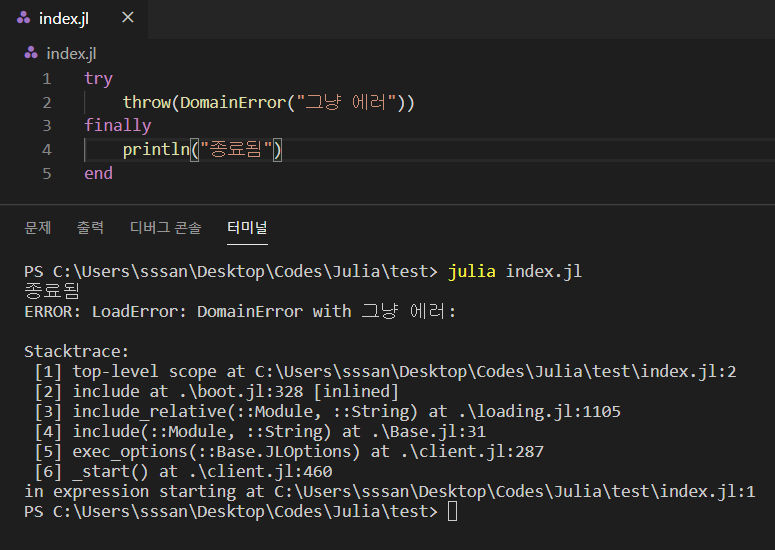This screenshot has height=550, width=775.
Task: Click the println function call on line 4
Action: point(156,150)
